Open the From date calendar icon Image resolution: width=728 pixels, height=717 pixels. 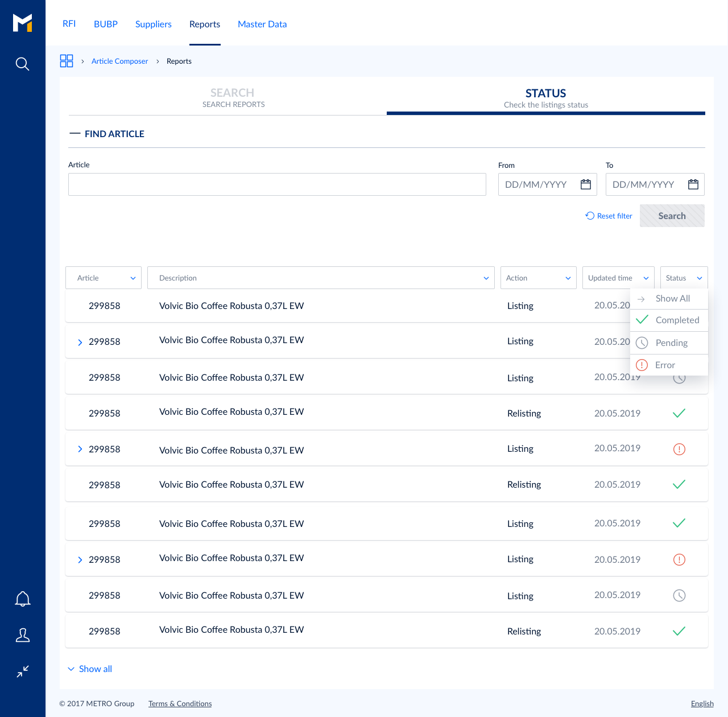586,184
